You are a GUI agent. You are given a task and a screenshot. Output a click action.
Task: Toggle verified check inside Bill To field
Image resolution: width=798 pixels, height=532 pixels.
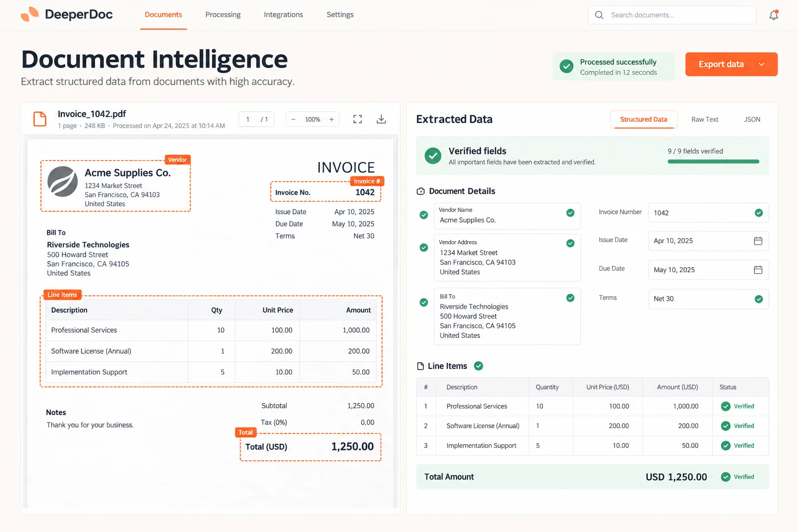point(570,298)
